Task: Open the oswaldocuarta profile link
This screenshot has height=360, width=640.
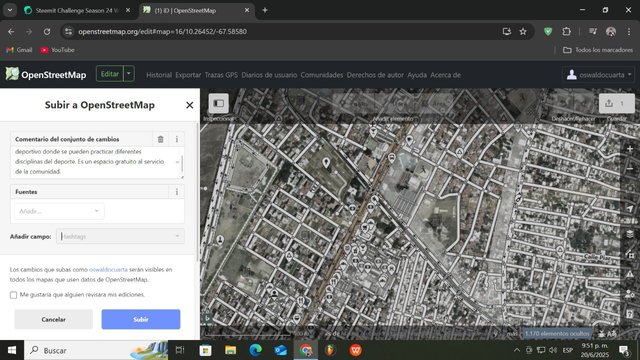Action: tap(108, 269)
